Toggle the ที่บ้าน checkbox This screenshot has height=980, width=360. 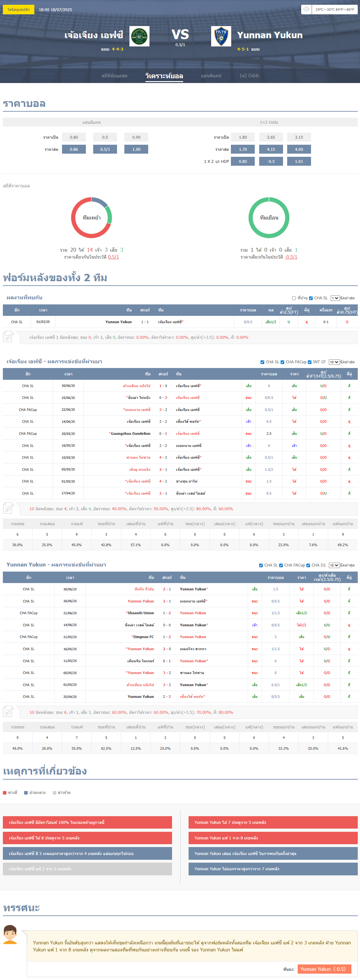294,298
